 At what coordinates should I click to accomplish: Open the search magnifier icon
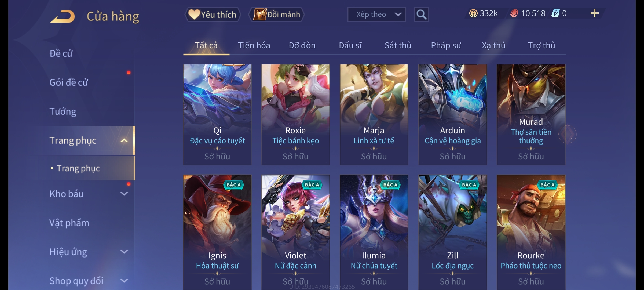[421, 15]
